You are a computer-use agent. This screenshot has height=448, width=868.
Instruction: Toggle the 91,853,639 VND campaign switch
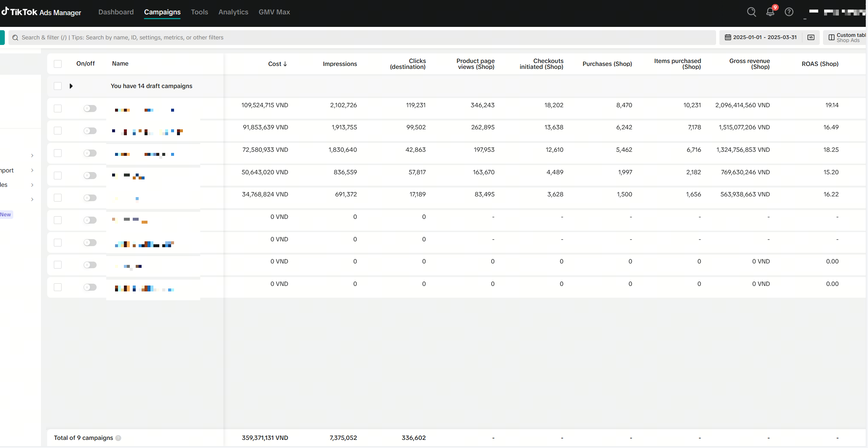pos(90,131)
